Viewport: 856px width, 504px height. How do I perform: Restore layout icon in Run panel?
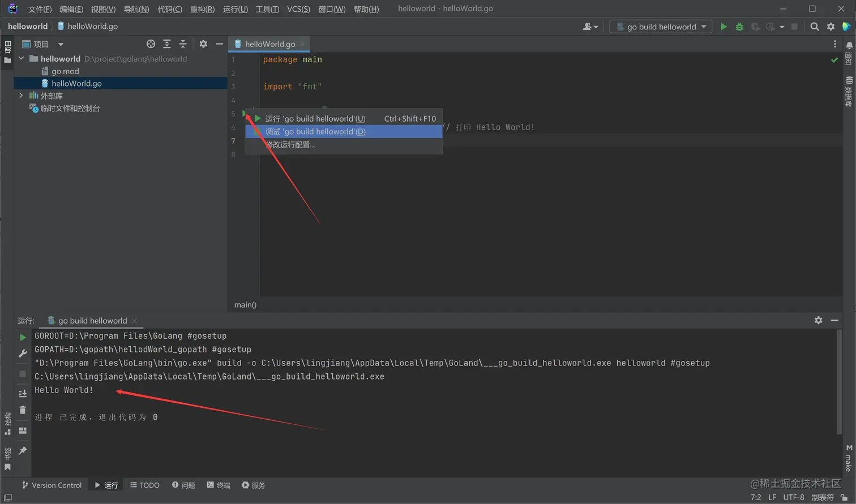click(23, 430)
